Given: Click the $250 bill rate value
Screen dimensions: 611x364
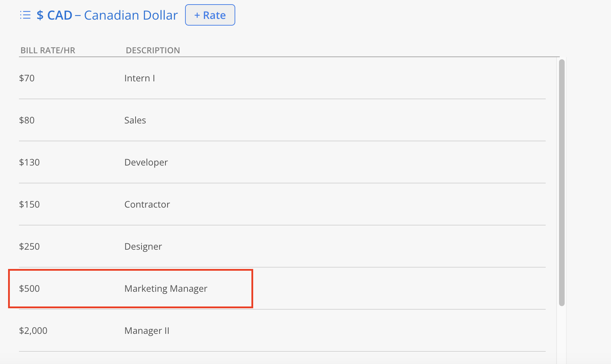Looking at the screenshot, I should [x=29, y=247].
